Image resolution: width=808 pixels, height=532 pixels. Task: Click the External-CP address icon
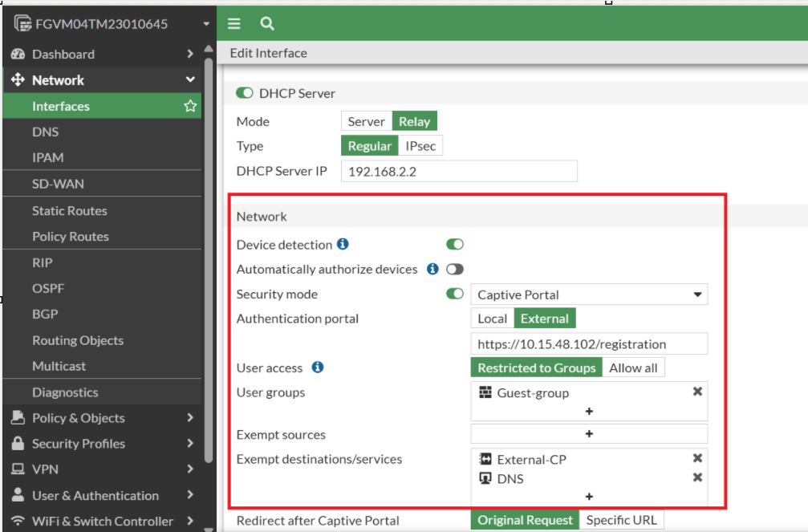coord(485,459)
